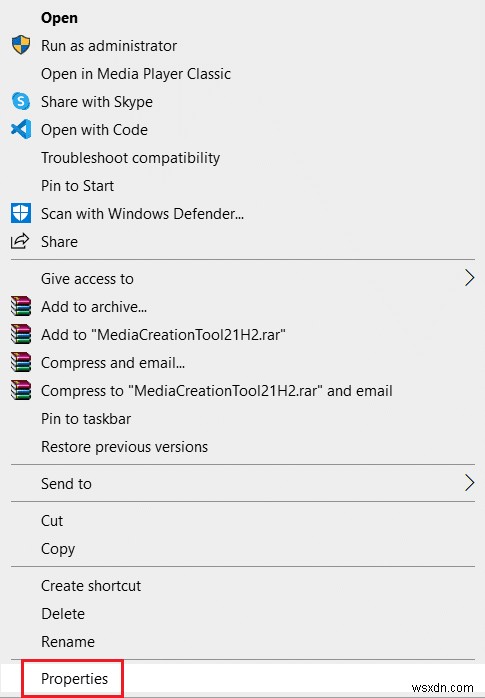This screenshot has width=485, height=698.
Task: Click the Share arrow icon
Action: click(20, 241)
